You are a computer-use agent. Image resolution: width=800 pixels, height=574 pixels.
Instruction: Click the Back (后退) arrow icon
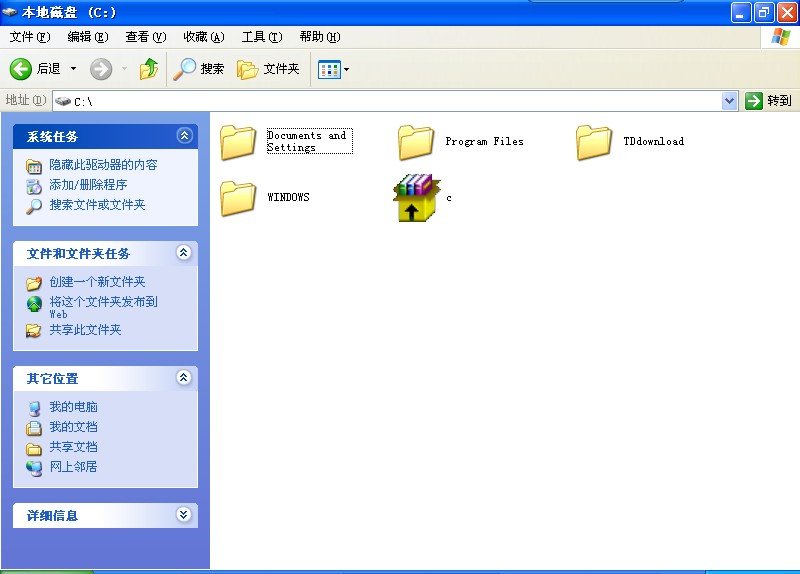[21, 69]
